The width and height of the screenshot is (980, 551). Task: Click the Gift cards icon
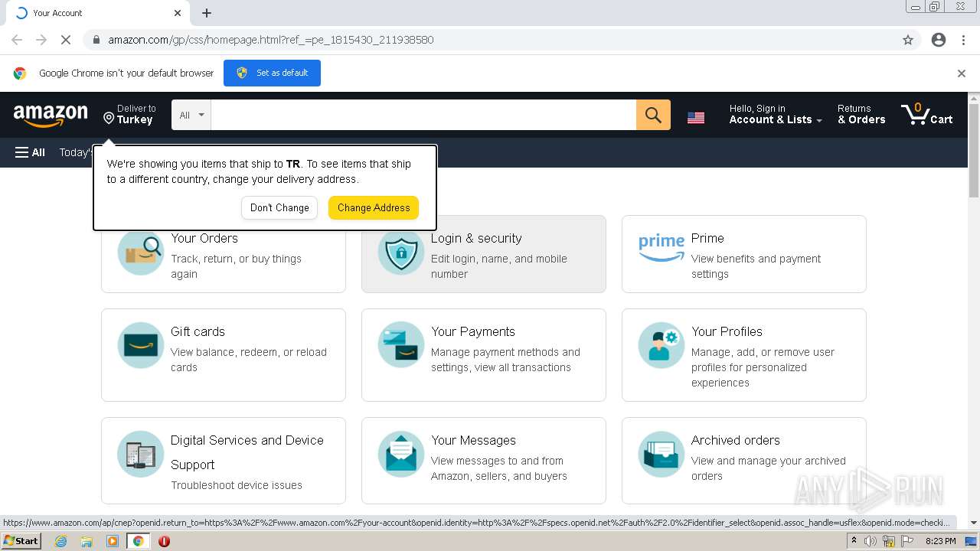pyautogui.click(x=141, y=345)
